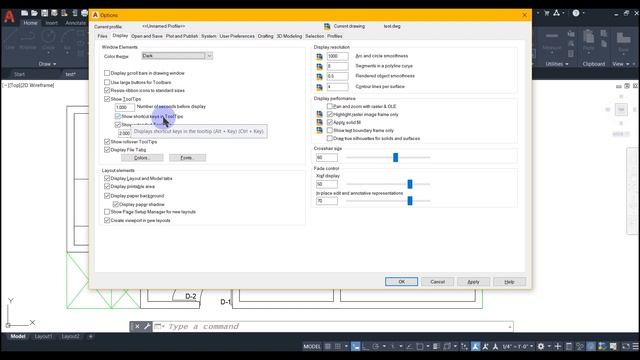Toggle polar tracking in the status bar
640x360 pixels.
click(x=376, y=347)
